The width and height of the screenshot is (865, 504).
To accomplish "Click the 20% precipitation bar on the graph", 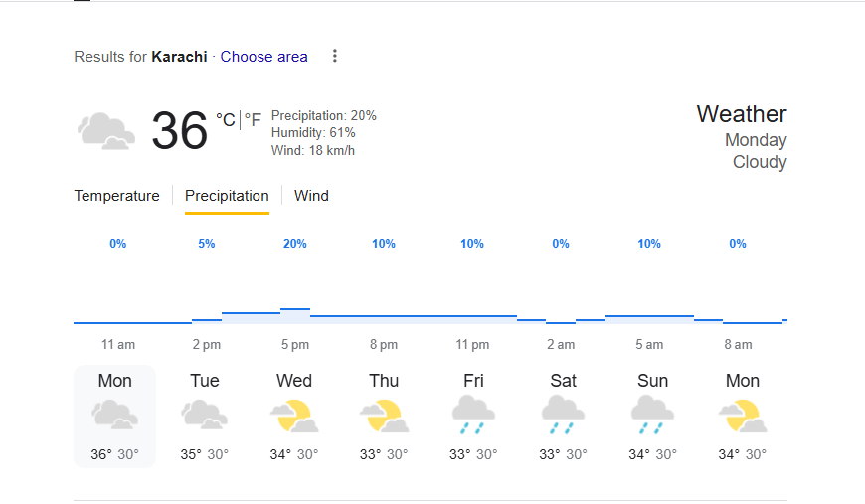I will pos(295,315).
